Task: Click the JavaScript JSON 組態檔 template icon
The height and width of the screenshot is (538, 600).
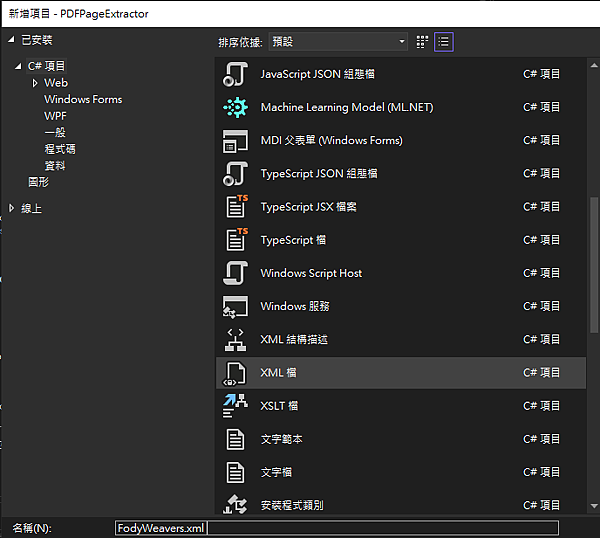Action: [x=235, y=74]
